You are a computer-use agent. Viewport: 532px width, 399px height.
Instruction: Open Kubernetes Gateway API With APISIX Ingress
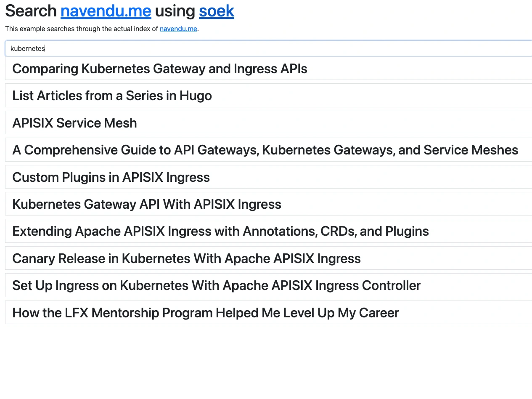click(x=268, y=204)
